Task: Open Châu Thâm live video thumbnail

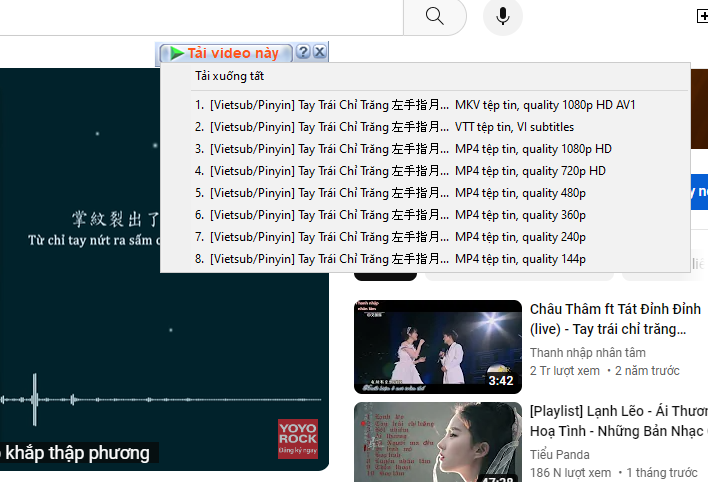Action: tap(438, 346)
